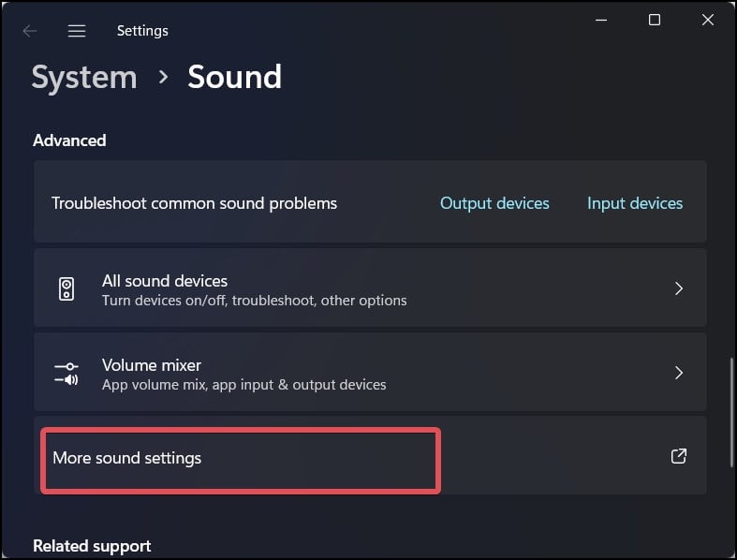Close the Settings window
The image size is (737, 560).
(x=708, y=21)
